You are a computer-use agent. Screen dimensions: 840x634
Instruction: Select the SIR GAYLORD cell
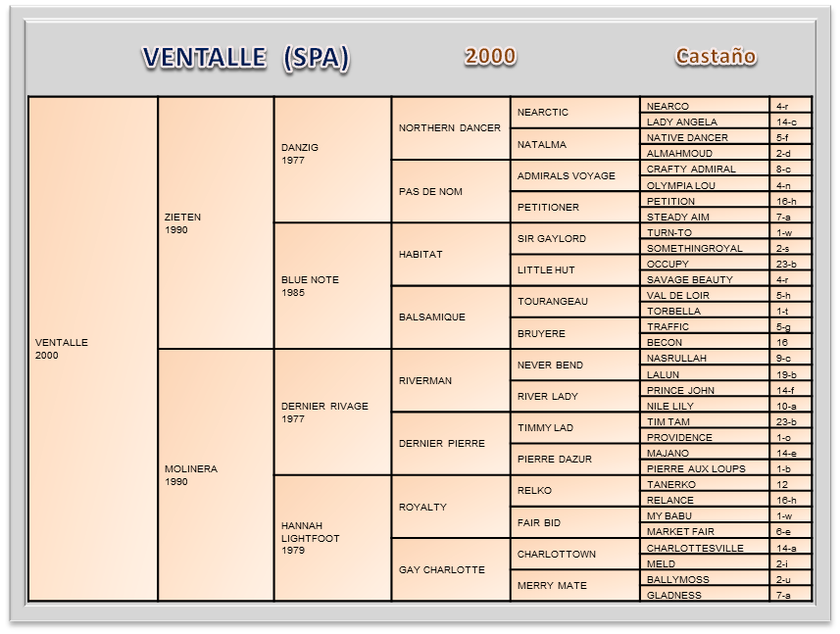pyautogui.click(x=574, y=238)
